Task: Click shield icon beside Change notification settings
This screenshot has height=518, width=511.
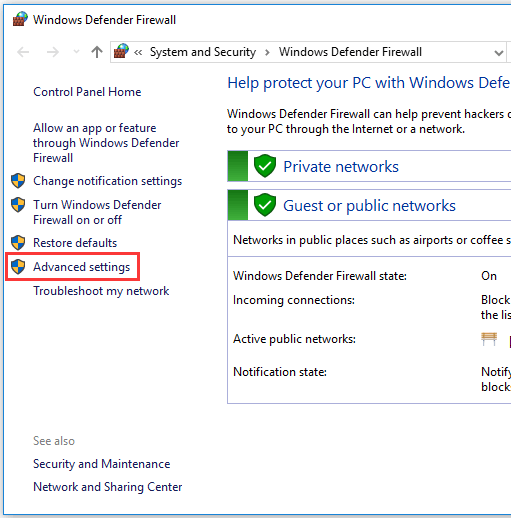Action: click(18, 181)
